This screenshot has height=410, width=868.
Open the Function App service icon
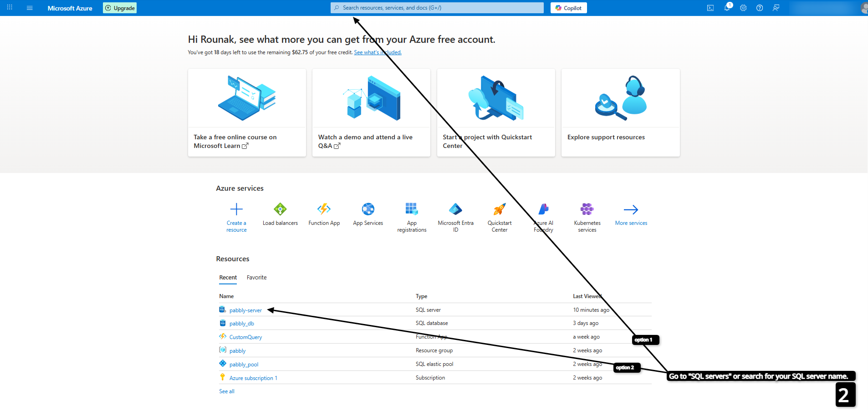[x=324, y=209]
